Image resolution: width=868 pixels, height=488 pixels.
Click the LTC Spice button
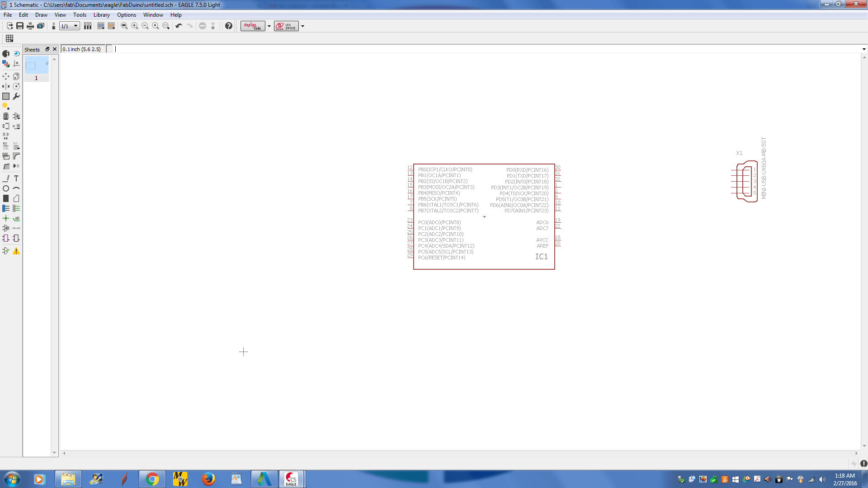(x=286, y=26)
